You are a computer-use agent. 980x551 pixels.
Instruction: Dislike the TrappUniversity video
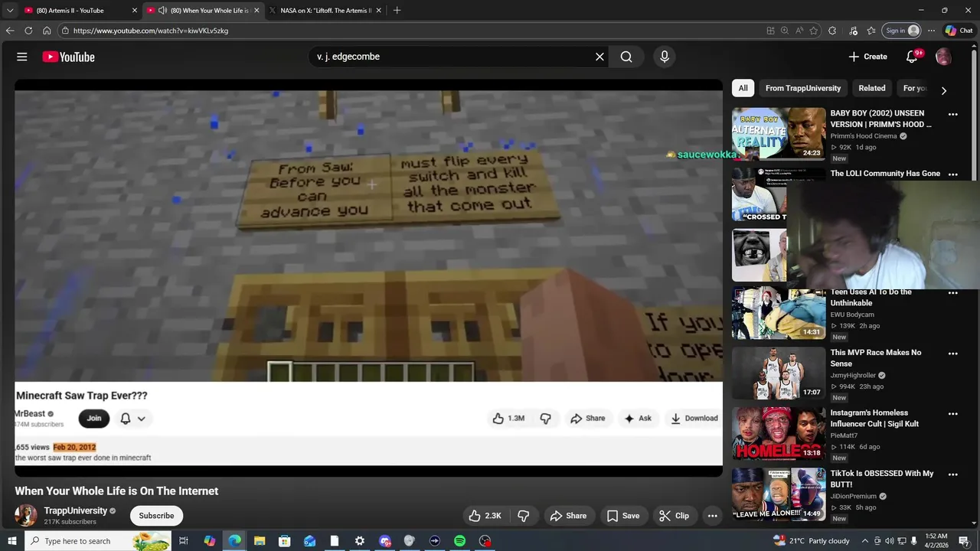coord(524,516)
